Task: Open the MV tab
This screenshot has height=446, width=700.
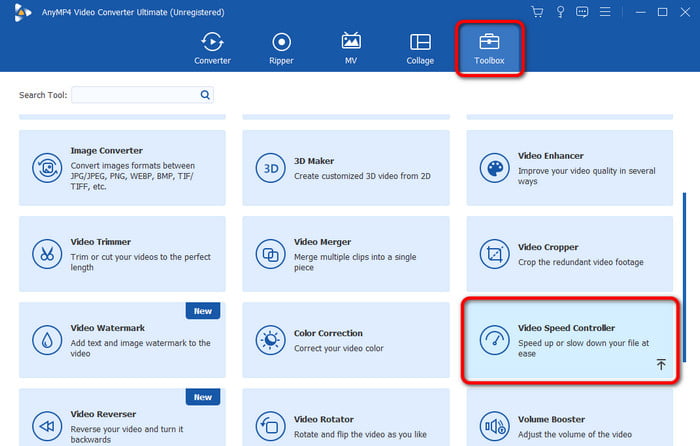Action: pos(351,48)
